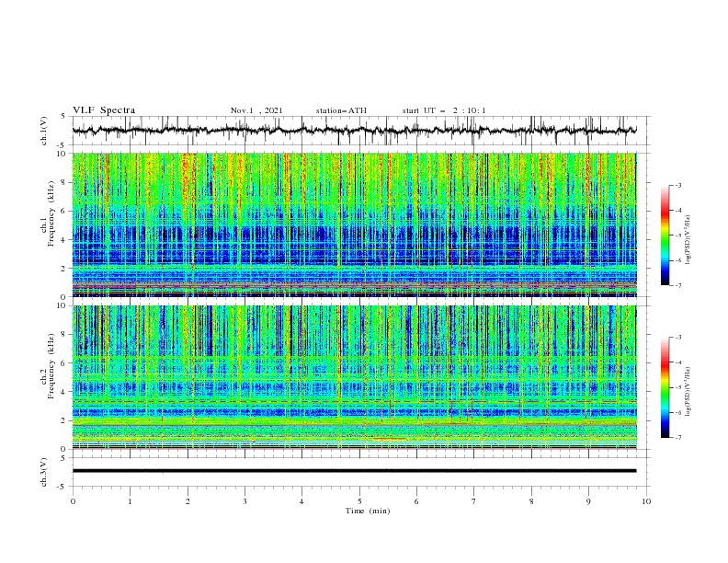Click the ch.2 "Frequency (kHz)" axis label

tap(51, 366)
